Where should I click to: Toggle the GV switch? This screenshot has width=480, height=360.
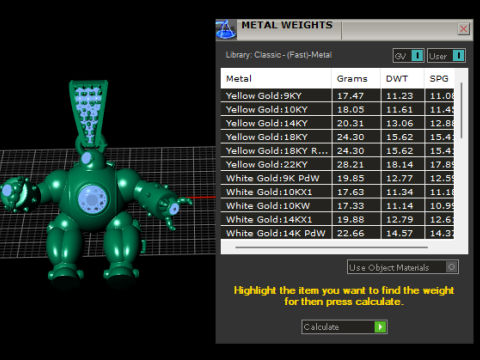(409, 56)
